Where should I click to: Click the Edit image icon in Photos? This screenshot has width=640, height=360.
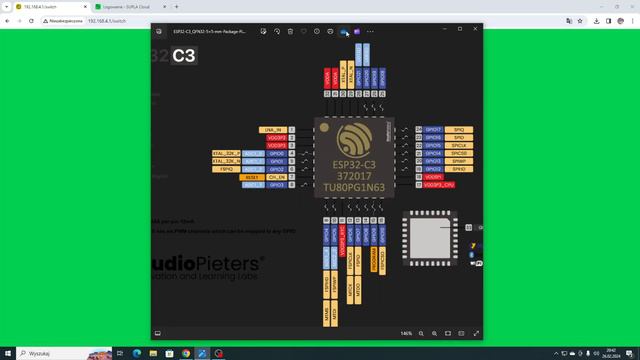click(263, 31)
